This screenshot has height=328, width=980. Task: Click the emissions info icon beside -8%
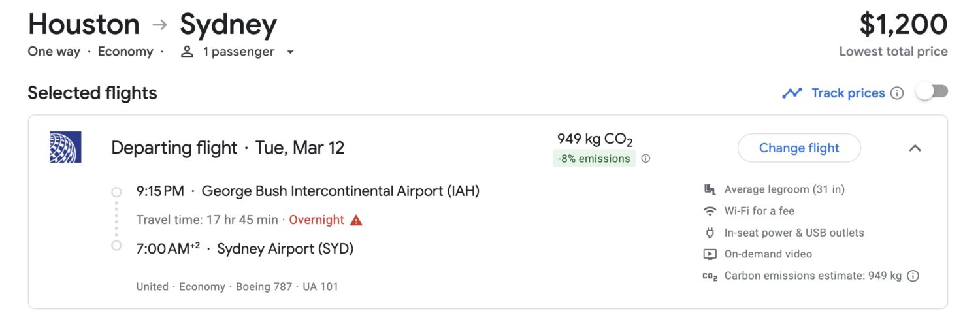point(645,158)
